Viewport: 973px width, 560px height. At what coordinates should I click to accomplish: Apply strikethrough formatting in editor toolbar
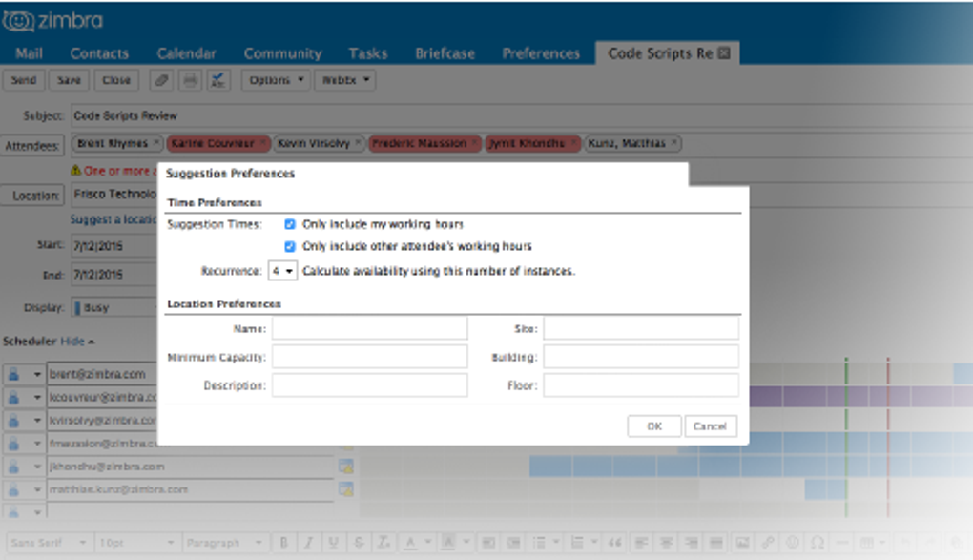tap(359, 543)
